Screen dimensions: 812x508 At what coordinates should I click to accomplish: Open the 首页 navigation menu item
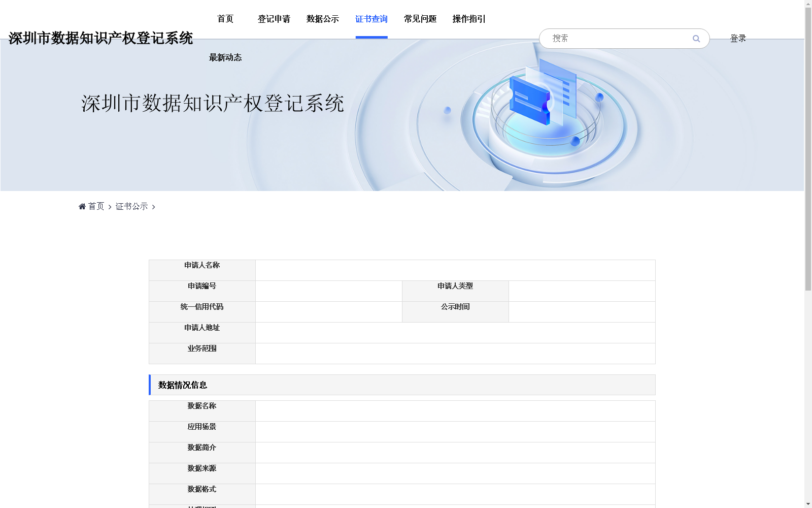[x=225, y=19]
